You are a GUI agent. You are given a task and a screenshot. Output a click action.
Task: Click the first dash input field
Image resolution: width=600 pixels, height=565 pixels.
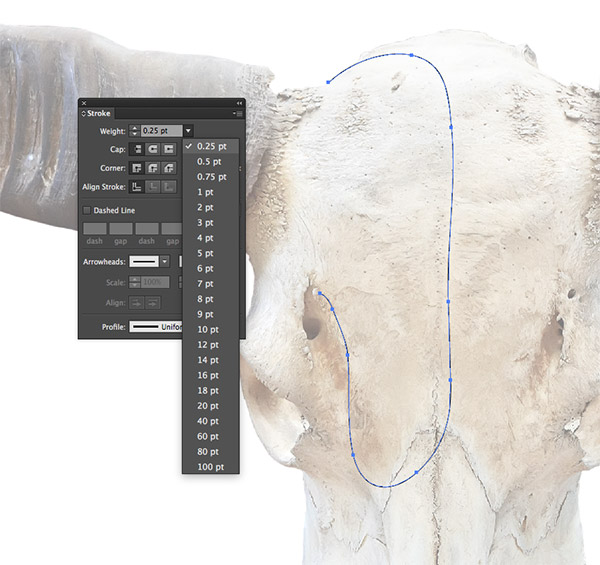tap(95, 229)
